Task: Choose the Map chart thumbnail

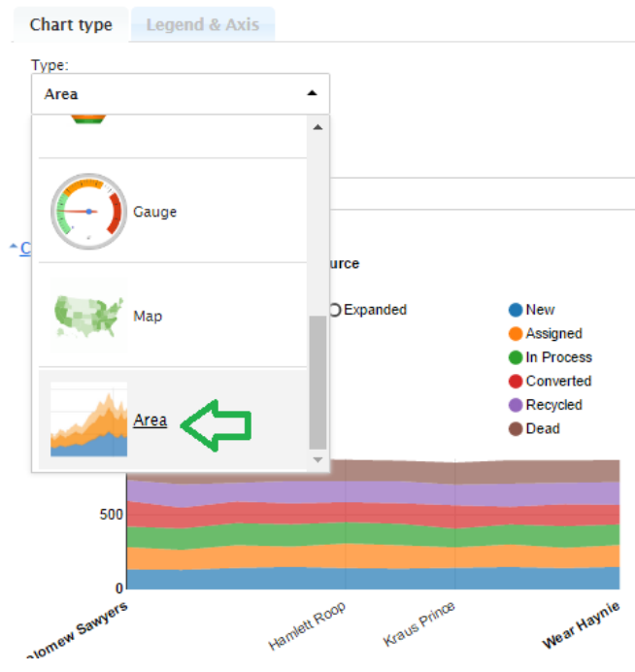Action: [x=88, y=316]
